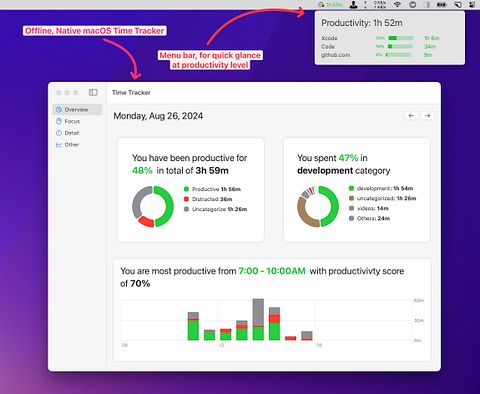
Task: Open the Overview section in sidebar
Action: (77, 109)
